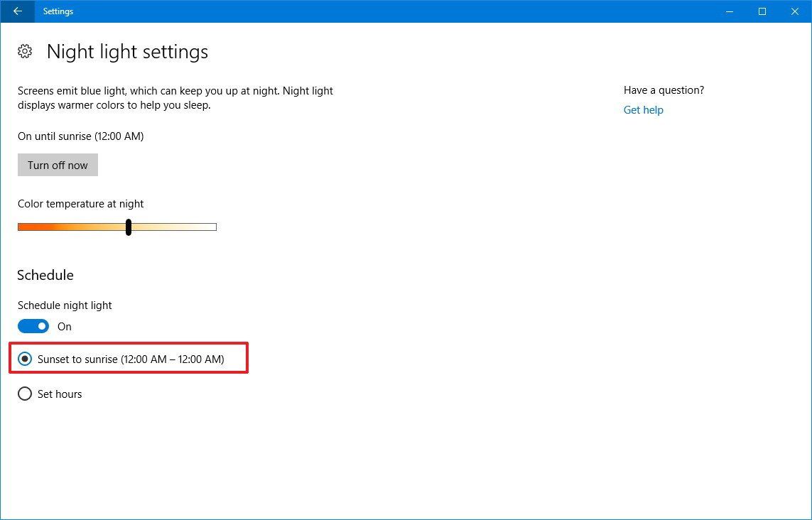The height and width of the screenshot is (520, 812).
Task: Adjust the Color temperature at night slider
Action: (129, 227)
